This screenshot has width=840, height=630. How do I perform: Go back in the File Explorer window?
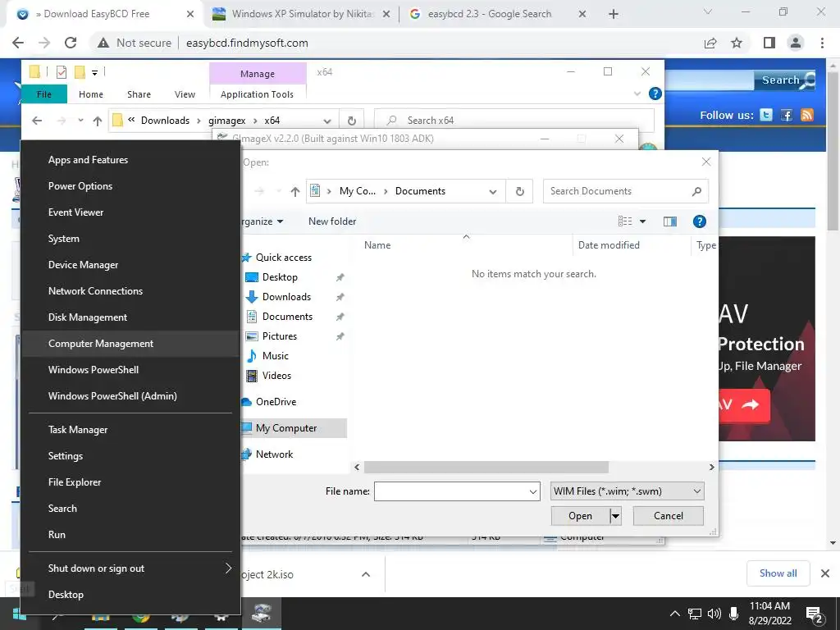click(37, 121)
